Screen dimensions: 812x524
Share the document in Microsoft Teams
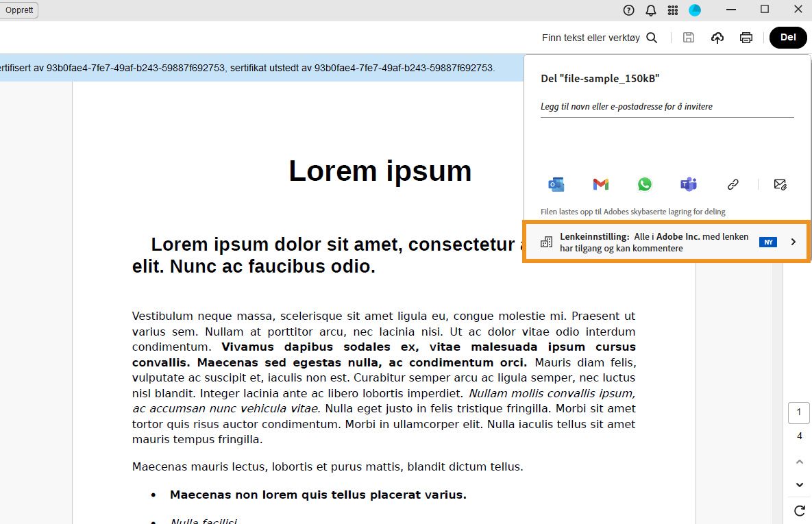click(x=688, y=184)
